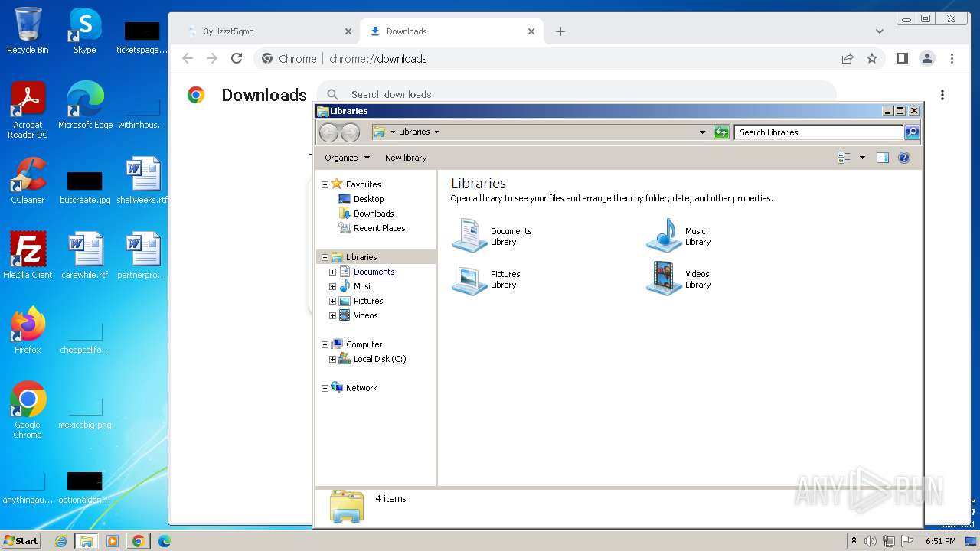980x551 pixels.
Task: Click the 6:51 PM taskbar clock
Action: coord(940,541)
